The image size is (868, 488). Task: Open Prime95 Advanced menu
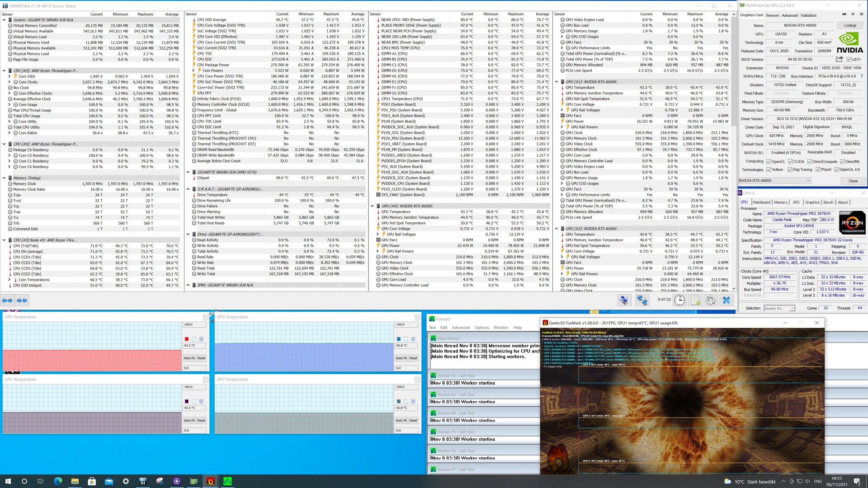(460, 328)
